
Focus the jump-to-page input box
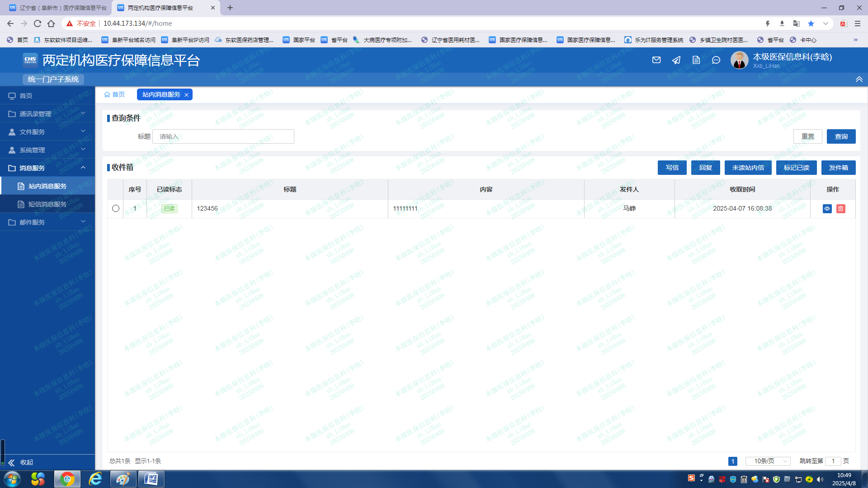coord(833,461)
